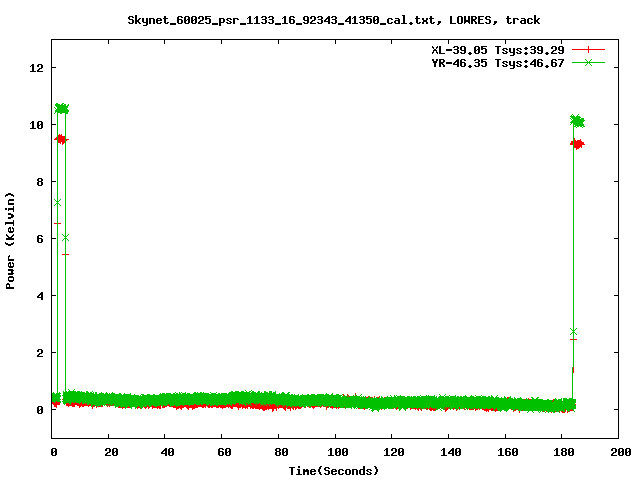
Task: Click x-axis tick label 60
Action: [x=224, y=452]
